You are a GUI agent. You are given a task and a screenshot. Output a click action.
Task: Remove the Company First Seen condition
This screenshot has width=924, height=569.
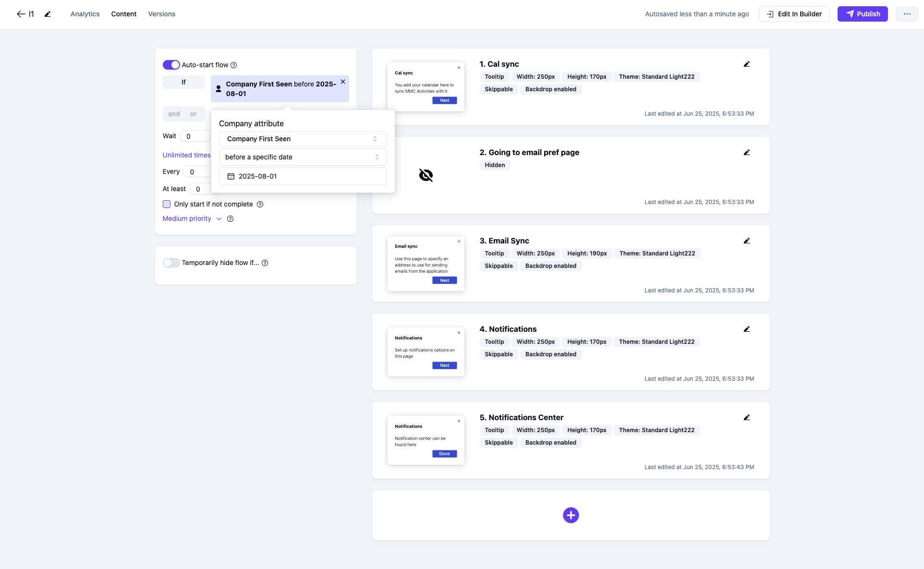(343, 82)
